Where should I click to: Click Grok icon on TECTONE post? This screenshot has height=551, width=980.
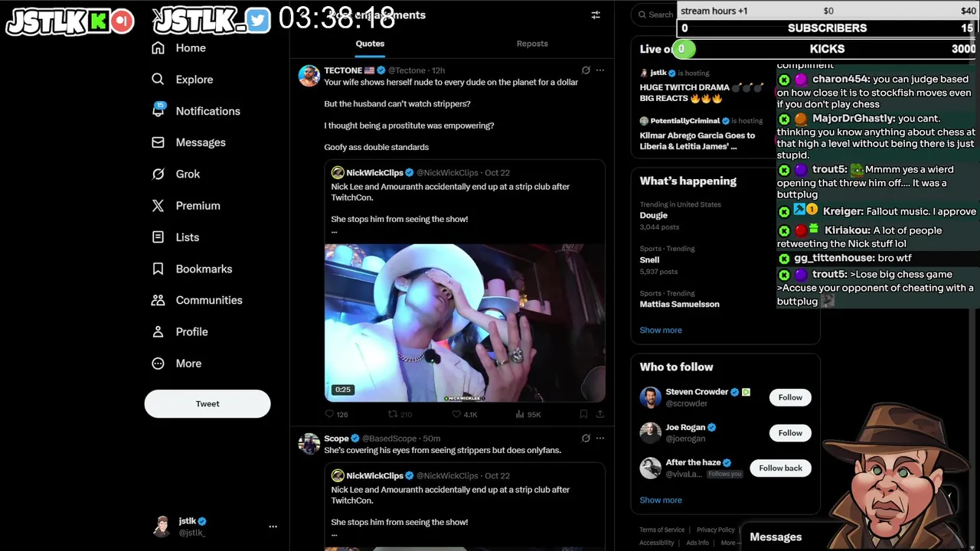(586, 70)
